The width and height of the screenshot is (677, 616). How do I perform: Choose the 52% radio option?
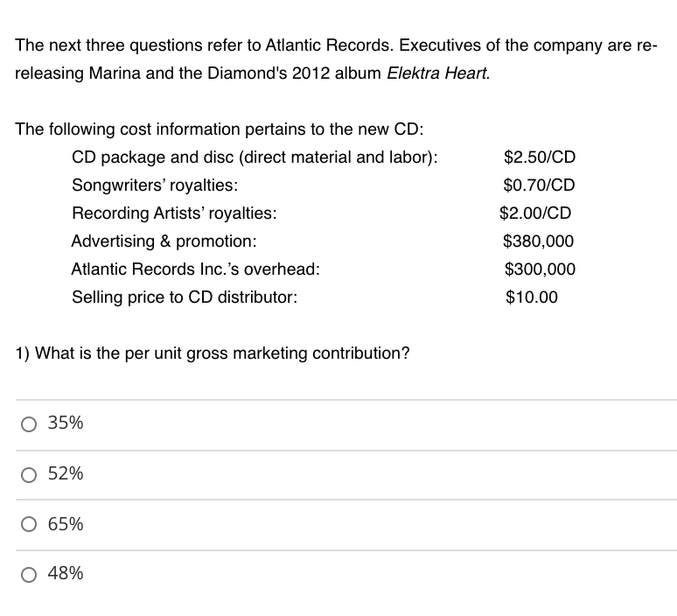29,475
